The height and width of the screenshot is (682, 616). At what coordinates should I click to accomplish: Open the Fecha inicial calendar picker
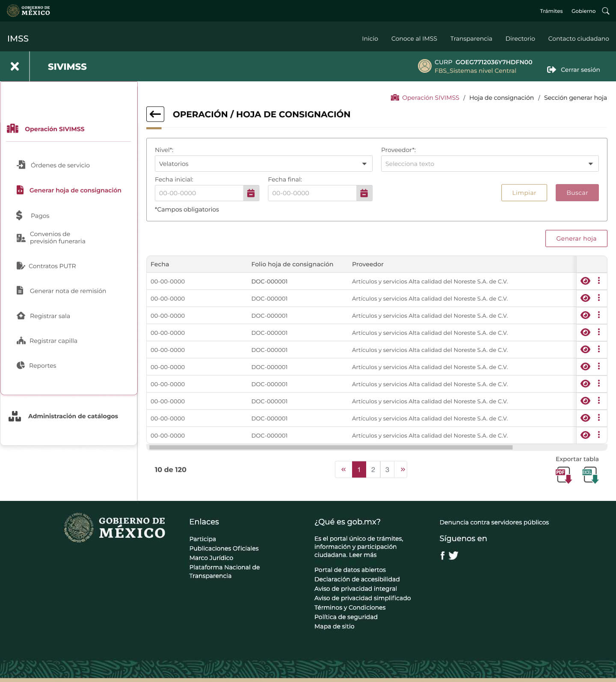point(251,193)
